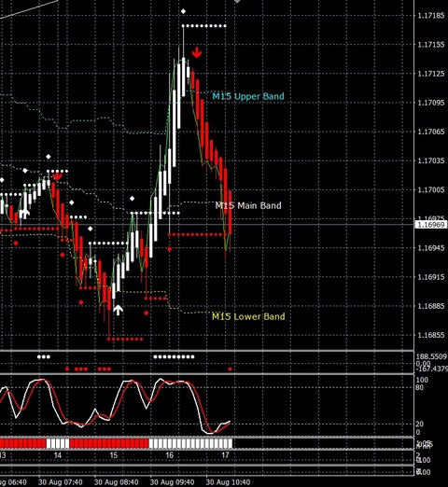Click the current price tag 1.16969
This screenshot has height=487, width=448.
coord(431,224)
